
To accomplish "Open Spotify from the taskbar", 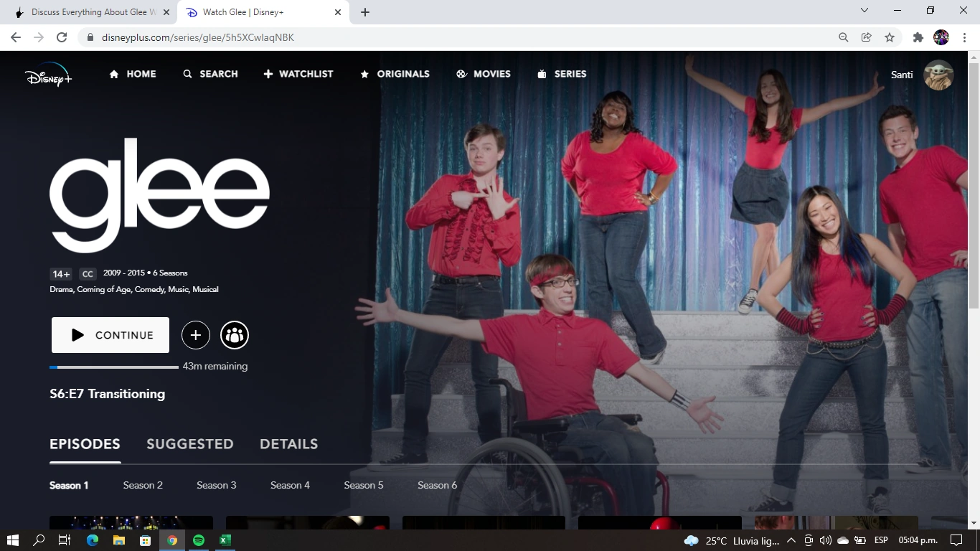I will (x=198, y=540).
